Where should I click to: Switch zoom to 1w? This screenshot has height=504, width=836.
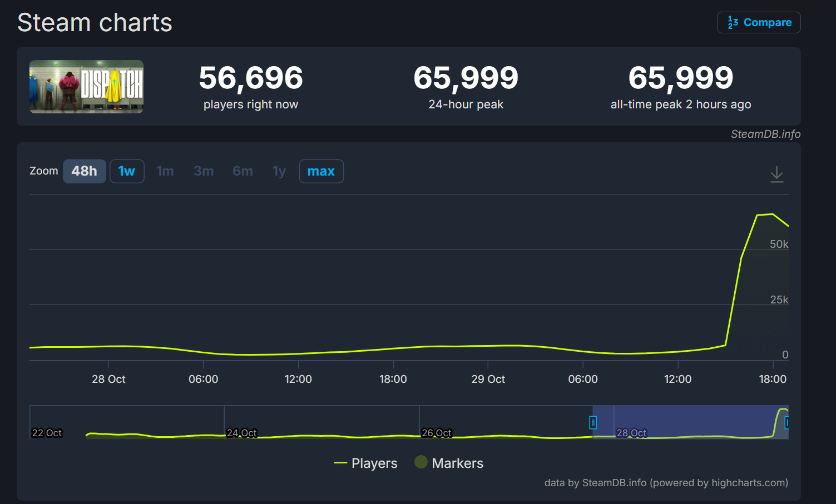coord(127,171)
